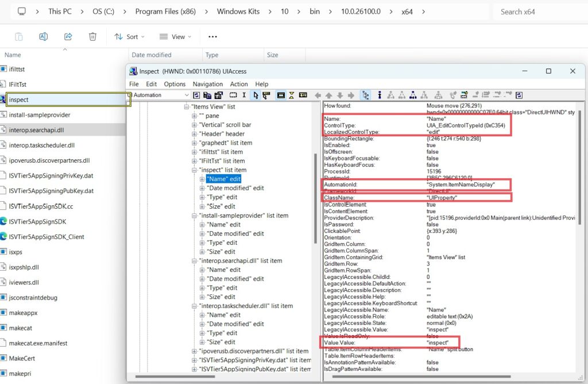Click the See more ellipsis in Explorer toolbar
588x384 pixels.
(x=212, y=36)
